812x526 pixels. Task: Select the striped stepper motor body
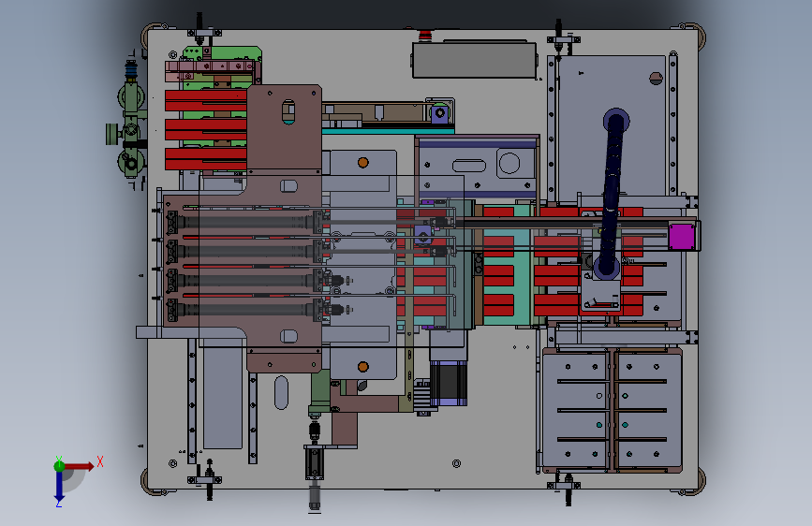click(448, 383)
